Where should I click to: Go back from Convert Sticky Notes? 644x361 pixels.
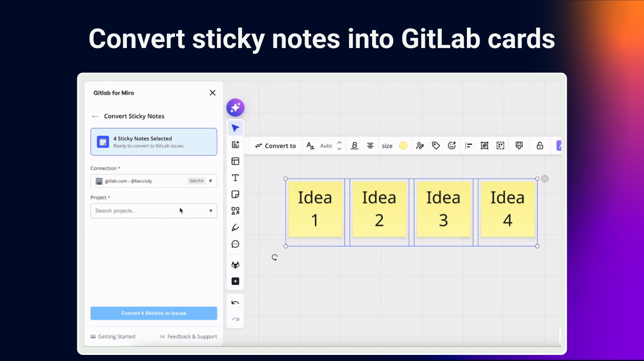95,117
